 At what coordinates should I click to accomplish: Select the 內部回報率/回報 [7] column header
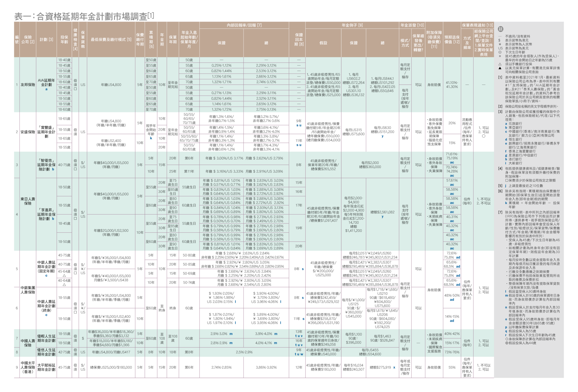[x=244, y=25]
